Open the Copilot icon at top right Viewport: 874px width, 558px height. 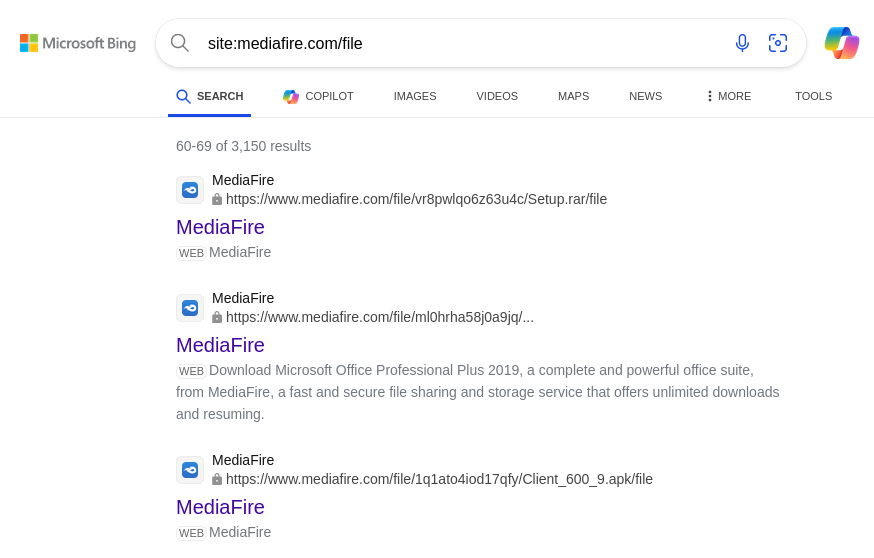(x=842, y=43)
